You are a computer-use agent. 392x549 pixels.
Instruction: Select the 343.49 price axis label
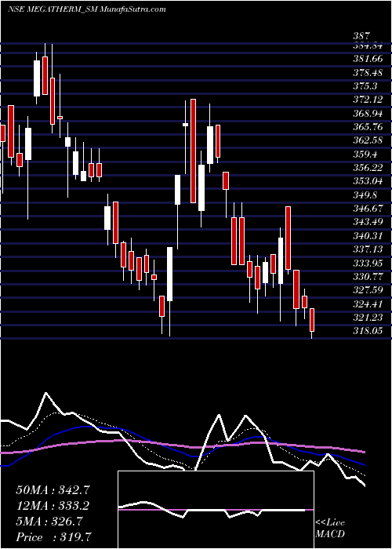pyautogui.click(x=368, y=222)
